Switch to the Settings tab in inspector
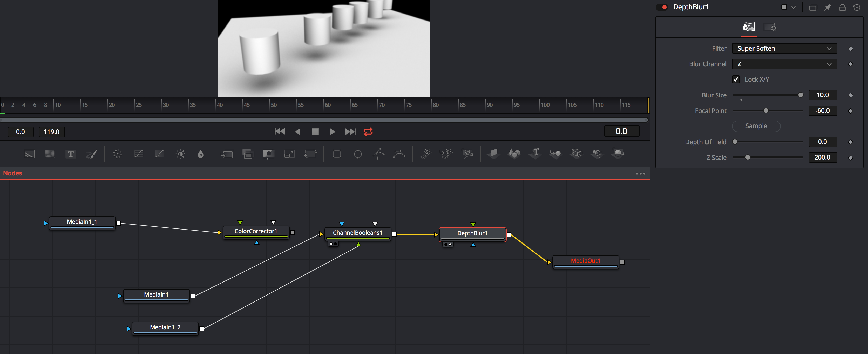Viewport: 868px width, 354px height. tap(770, 27)
